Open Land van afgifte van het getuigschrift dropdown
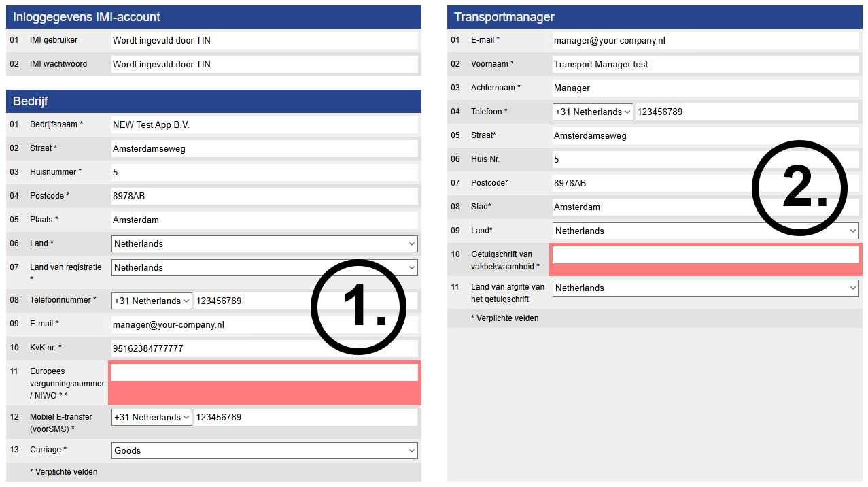The image size is (868, 487). tap(705, 288)
